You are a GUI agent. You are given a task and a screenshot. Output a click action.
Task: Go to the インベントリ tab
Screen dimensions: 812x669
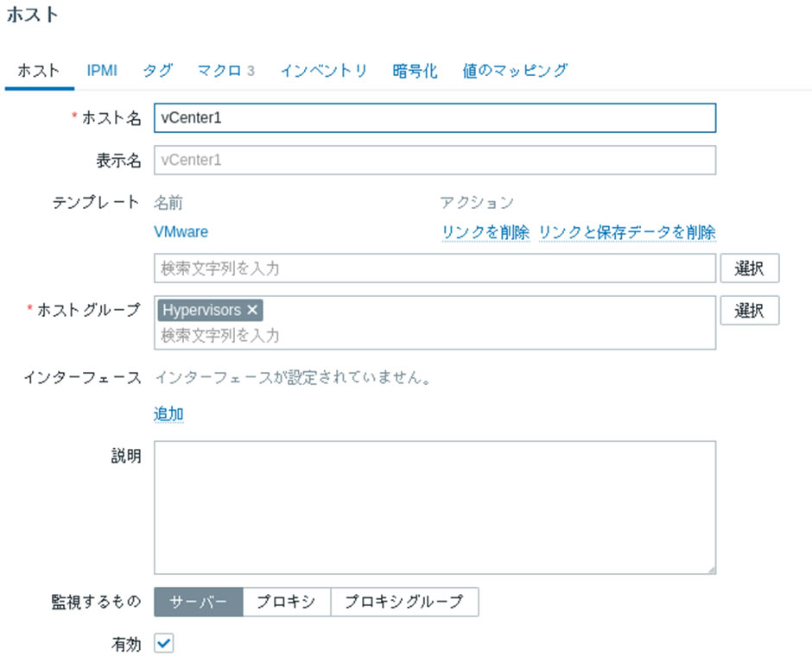[323, 71]
